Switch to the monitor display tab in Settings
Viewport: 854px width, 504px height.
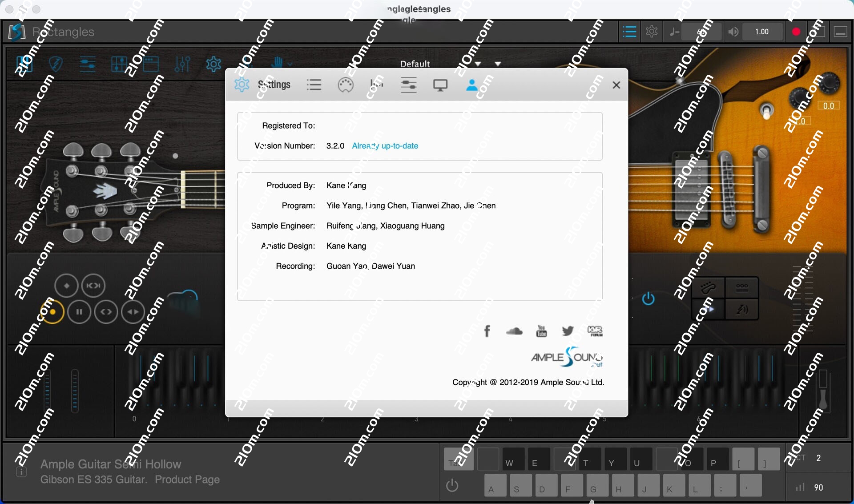440,85
